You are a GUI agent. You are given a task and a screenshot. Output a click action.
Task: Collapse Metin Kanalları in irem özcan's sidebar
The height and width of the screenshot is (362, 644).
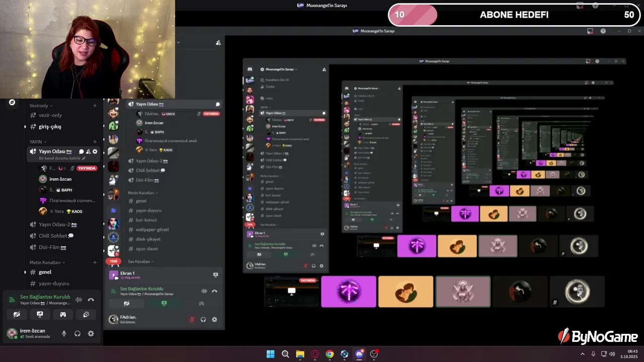click(x=47, y=262)
